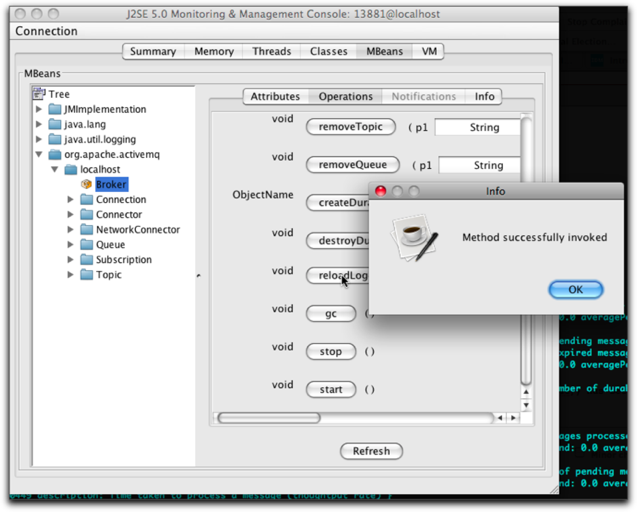637x512 pixels.
Task: Click the Queue folder icon
Action: [x=86, y=245]
